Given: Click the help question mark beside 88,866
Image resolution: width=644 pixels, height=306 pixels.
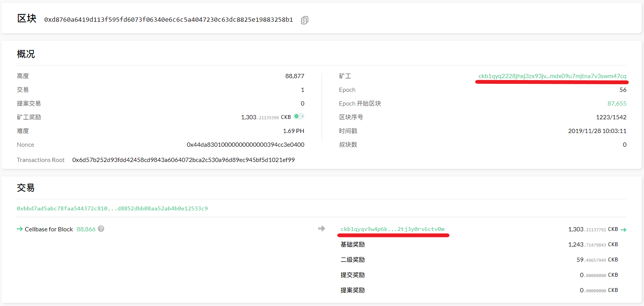Looking at the screenshot, I should coord(101,229).
